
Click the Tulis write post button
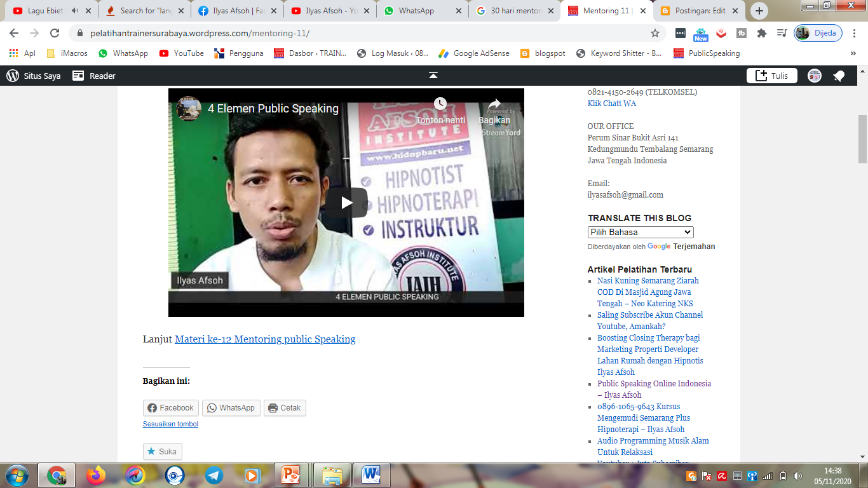(x=771, y=76)
